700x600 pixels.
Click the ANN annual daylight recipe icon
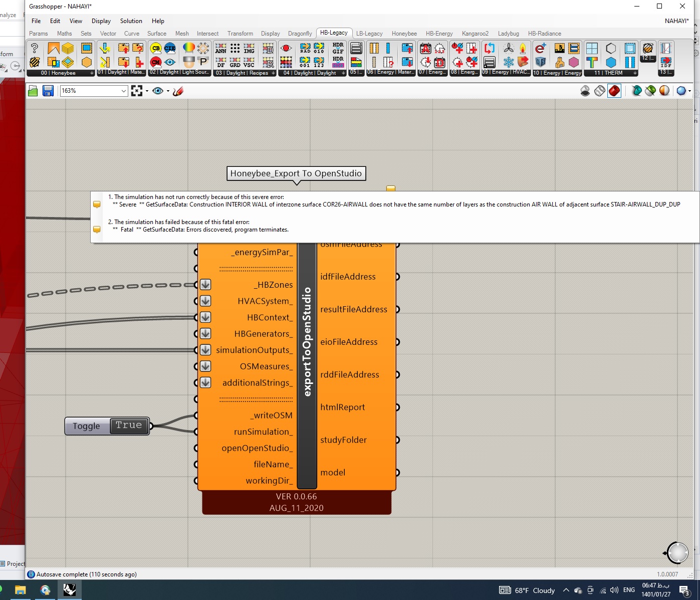pos(221,48)
